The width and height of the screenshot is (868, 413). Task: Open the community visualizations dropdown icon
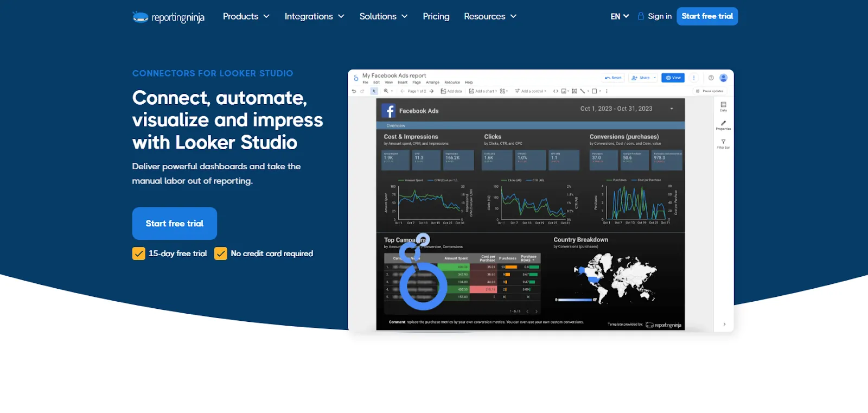point(503,91)
